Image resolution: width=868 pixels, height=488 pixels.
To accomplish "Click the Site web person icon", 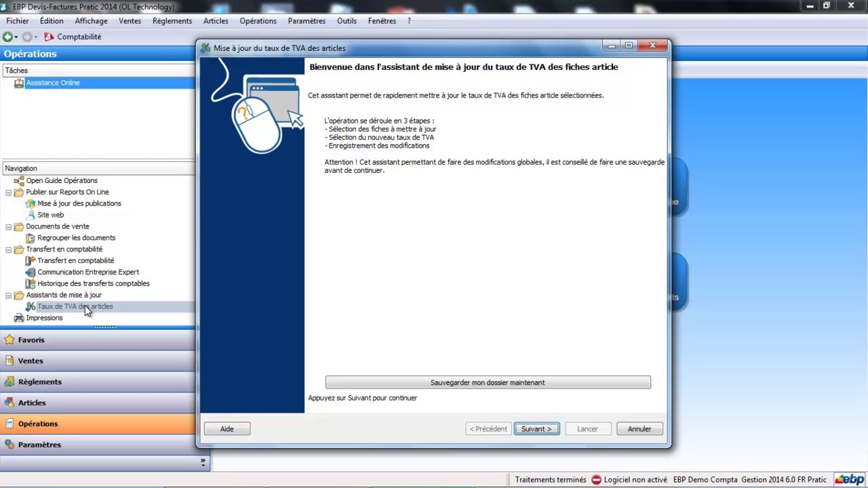I will [x=31, y=215].
